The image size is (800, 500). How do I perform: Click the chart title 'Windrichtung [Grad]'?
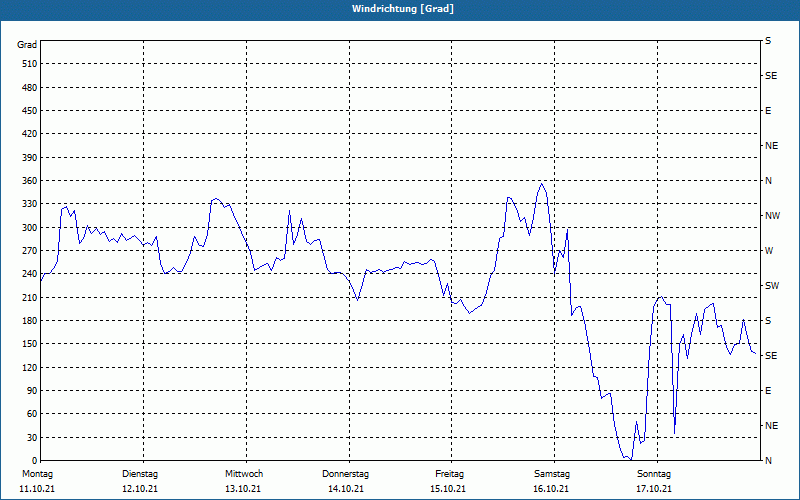[403, 9]
